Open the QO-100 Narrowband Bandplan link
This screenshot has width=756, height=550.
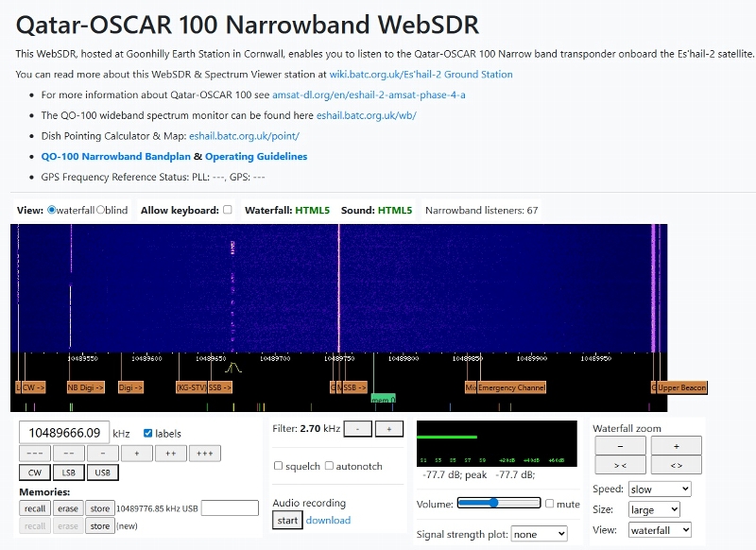[115, 157]
